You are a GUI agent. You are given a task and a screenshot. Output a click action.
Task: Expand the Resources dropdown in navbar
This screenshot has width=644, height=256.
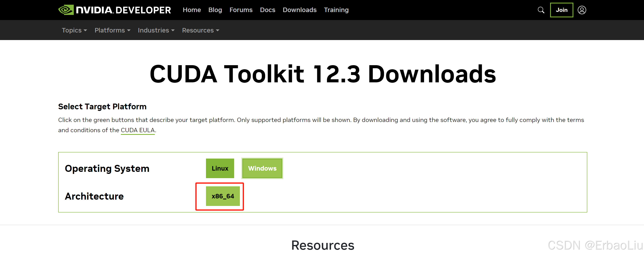click(200, 30)
